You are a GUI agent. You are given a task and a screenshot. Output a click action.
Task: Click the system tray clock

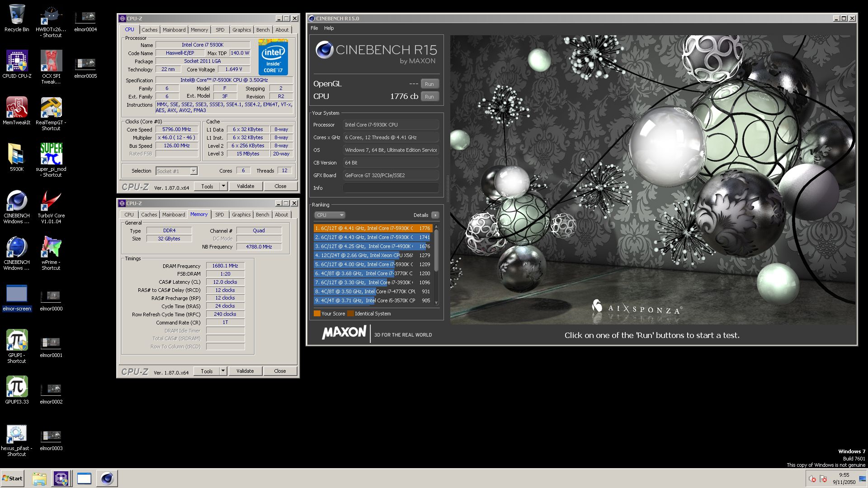click(x=844, y=479)
